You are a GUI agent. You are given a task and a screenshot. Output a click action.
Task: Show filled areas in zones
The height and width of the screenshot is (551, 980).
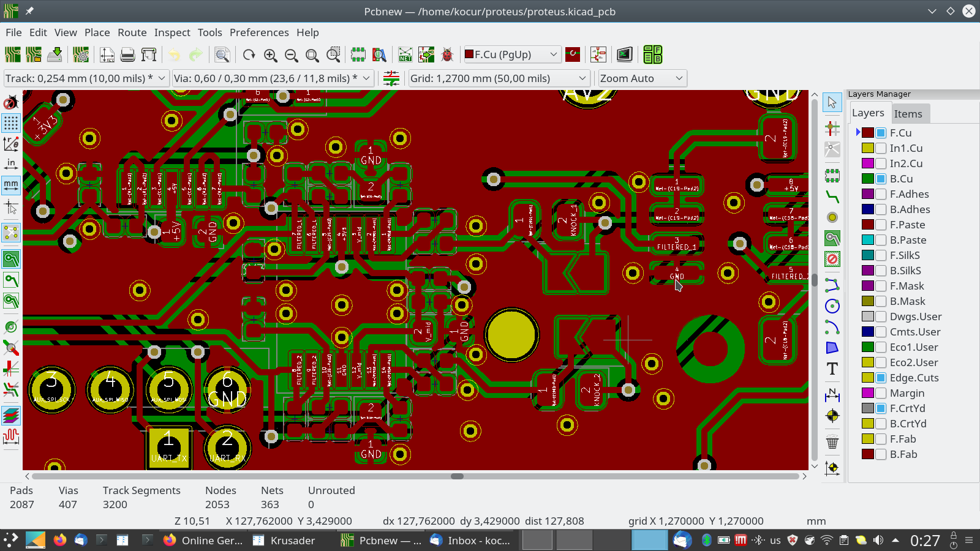click(x=11, y=259)
